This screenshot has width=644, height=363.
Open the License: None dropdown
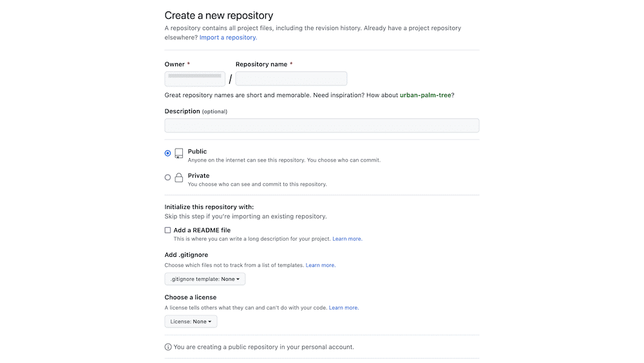point(191,321)
